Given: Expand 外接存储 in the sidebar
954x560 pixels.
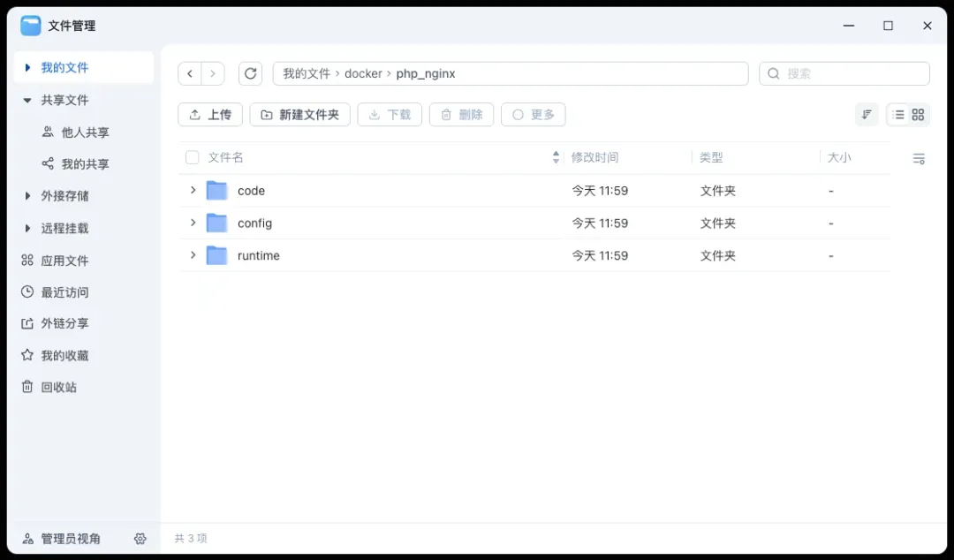Looking at the screenshot, I should pyautogui.click(x=27, y=196).
